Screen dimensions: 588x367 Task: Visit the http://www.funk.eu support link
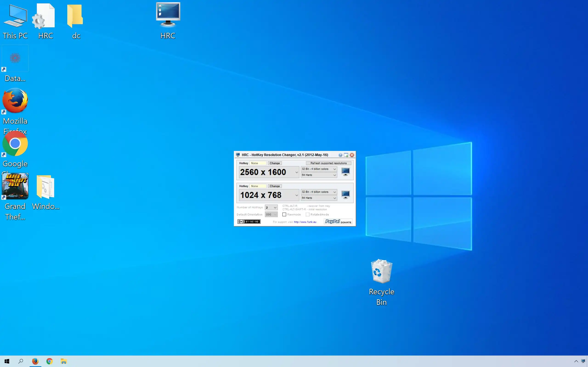pyautogui.click(x=305, y=222)
